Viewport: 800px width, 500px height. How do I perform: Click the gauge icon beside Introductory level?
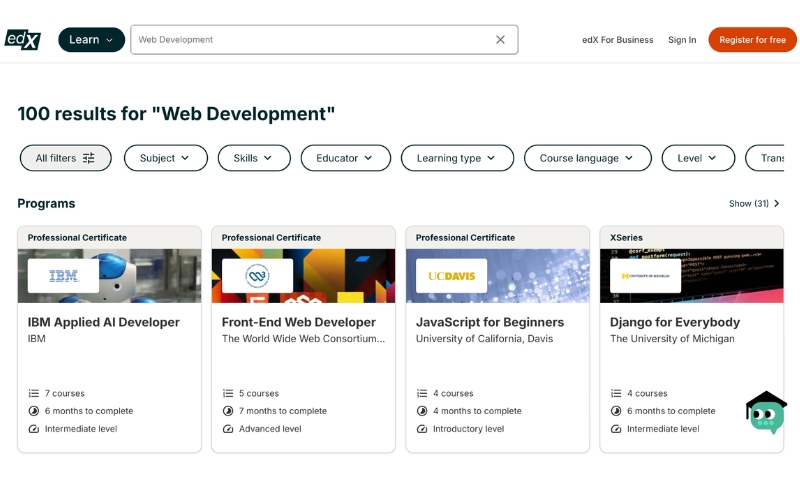422,429
